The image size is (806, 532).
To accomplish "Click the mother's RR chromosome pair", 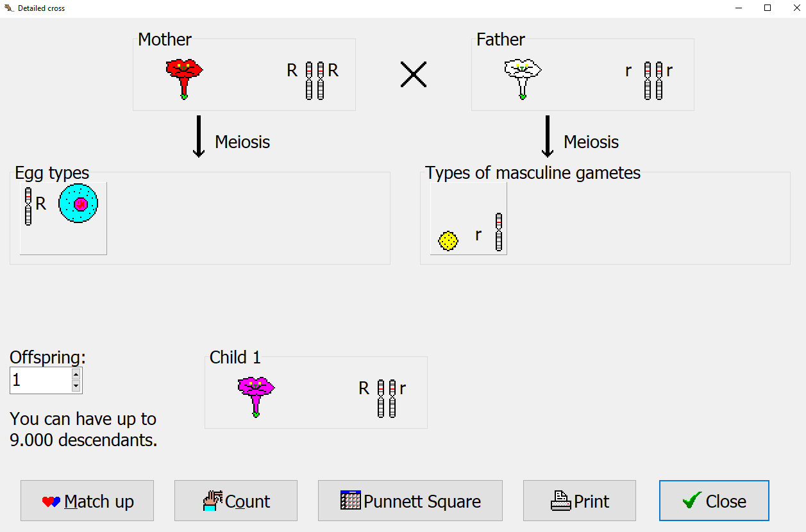I will pos(314,80).
